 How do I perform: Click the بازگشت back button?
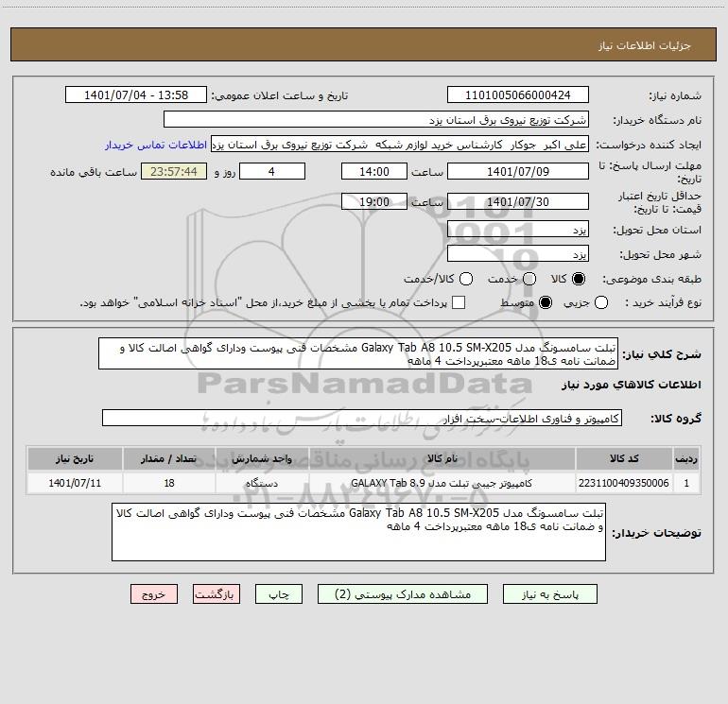point(217,594)
